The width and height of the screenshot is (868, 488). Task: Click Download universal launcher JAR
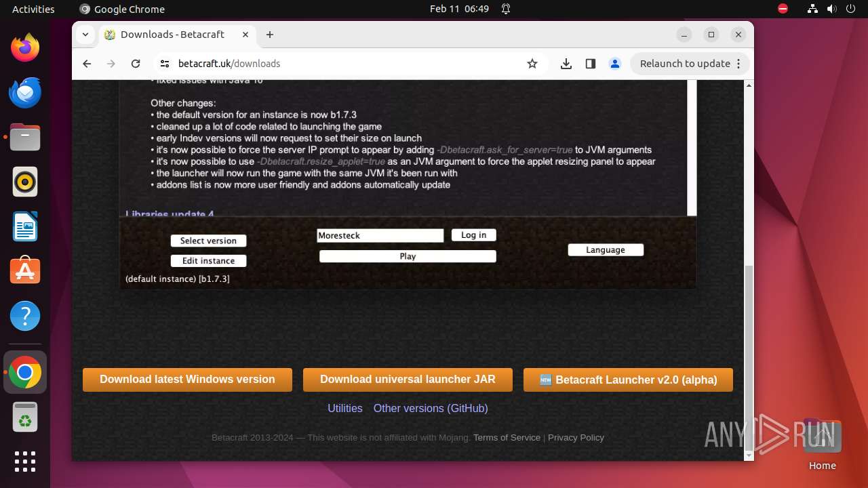tap(408, 380)
